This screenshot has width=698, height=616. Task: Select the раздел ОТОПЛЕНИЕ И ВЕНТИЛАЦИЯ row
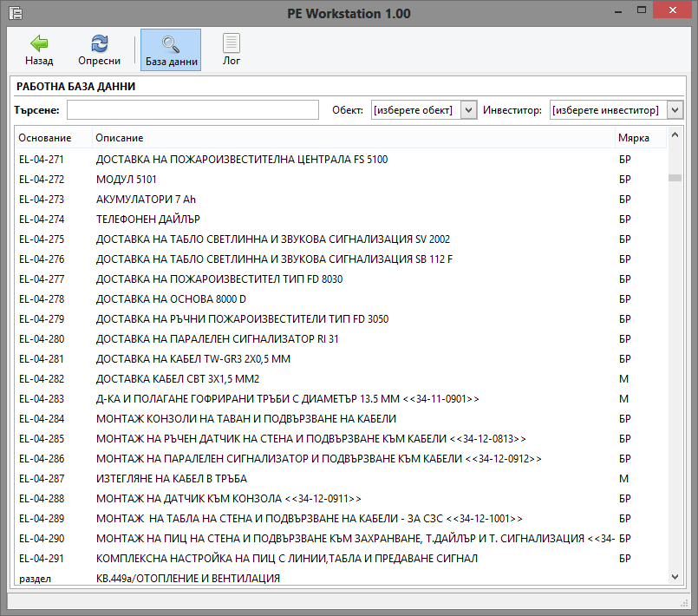(187, 578)
